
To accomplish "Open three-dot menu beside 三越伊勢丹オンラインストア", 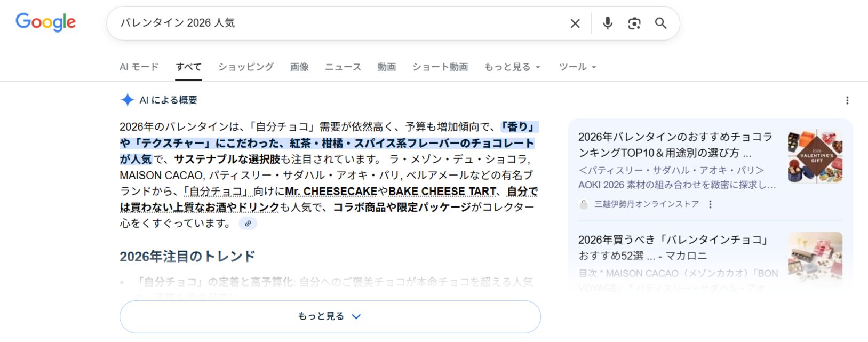I will pyautogui.click(x=710, y=204).
